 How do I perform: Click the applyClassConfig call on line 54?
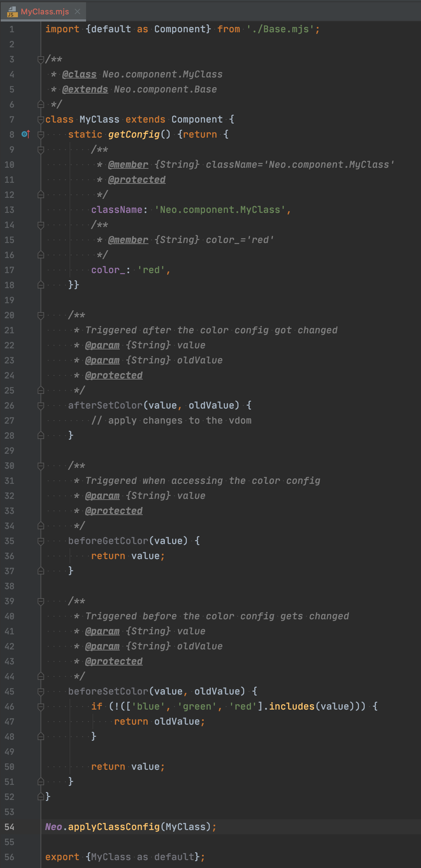tap(114, 827)
